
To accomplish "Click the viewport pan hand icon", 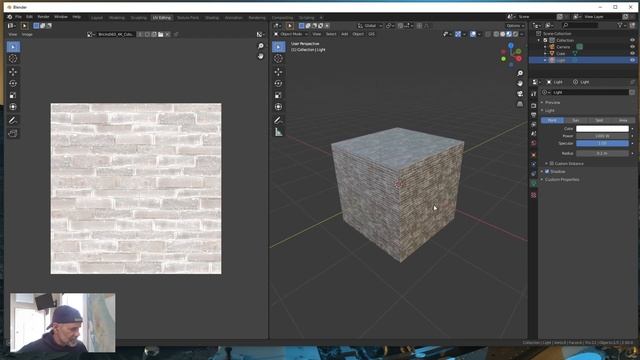I will coord(520,83).
